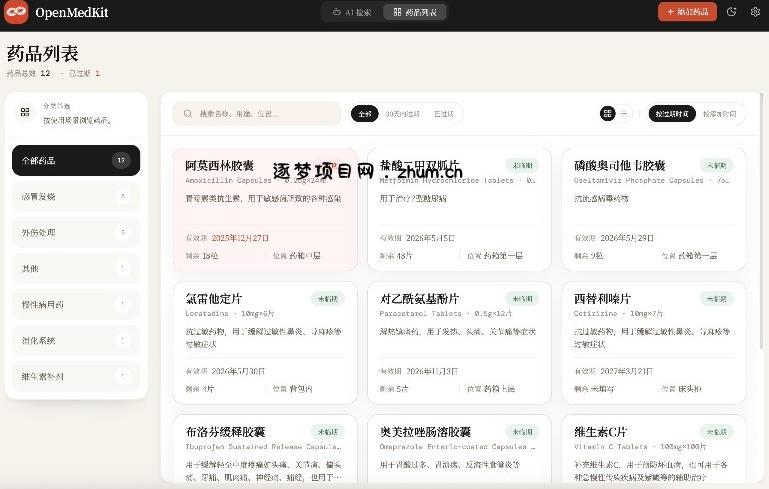
Task: Show only 已过期 medicines
Action: [x=443, y=114]
